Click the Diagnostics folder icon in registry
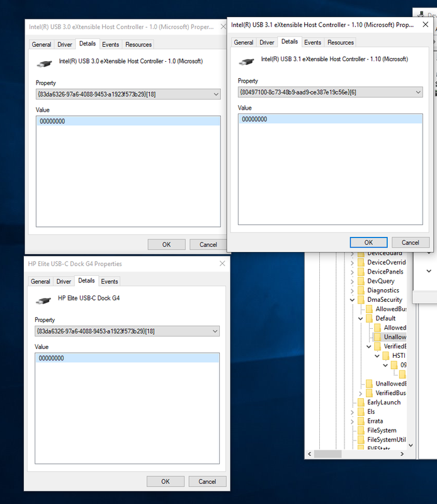Image resolution: width=437 pixels, height=504 pixels. [361, 290]
